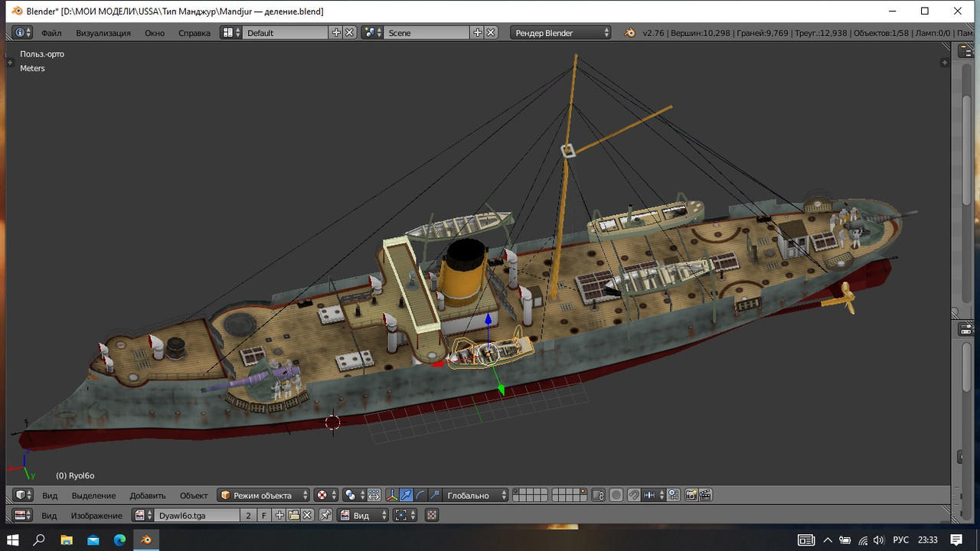The height and width of the screenshot is (551, 980).
Task: Toggle the 3D manipulator axes widget
Action: coord(392,495)
